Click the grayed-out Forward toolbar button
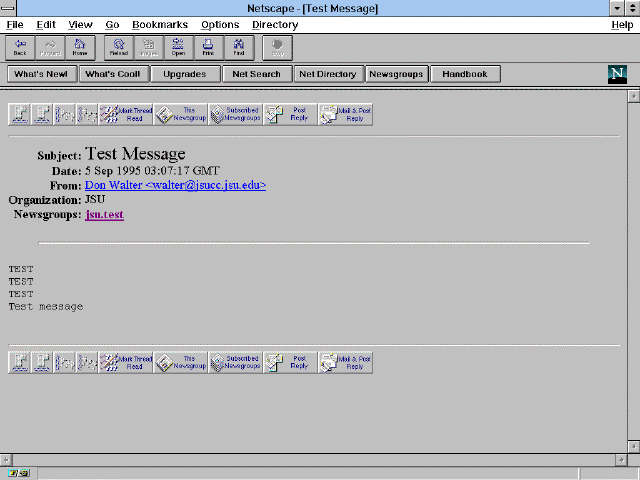640x480 pixels. click(x=50, y=48)
